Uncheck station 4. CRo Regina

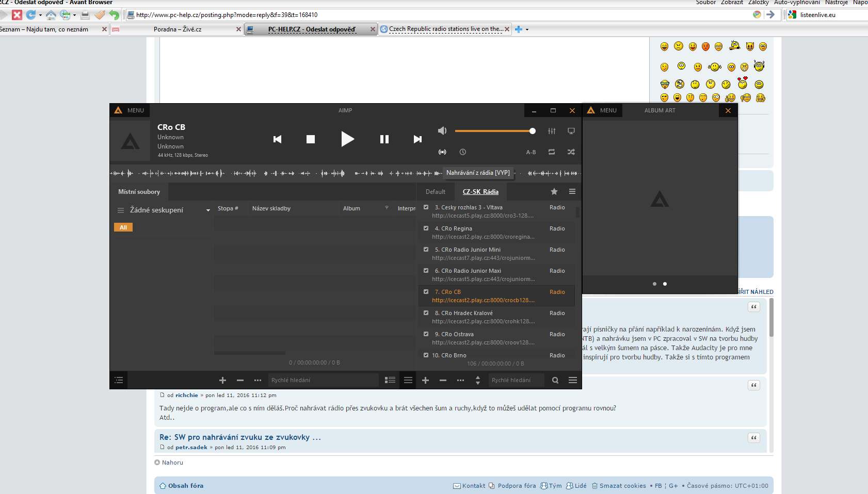(426, 228)
